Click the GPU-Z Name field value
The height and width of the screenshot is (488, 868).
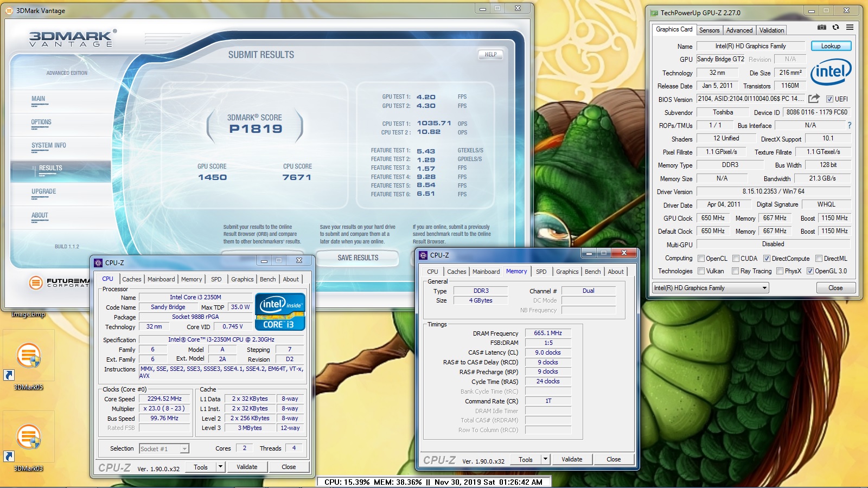click(751, 46)
